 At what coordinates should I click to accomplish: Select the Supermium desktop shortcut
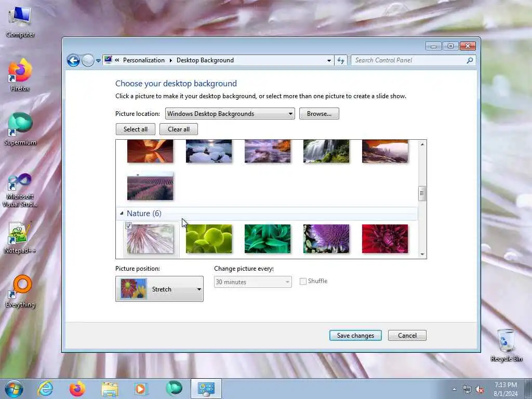point(20,129)
